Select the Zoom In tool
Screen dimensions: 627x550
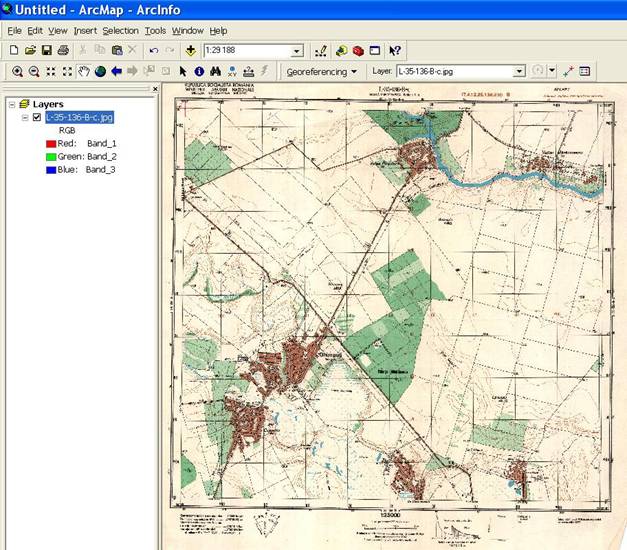click(17, 72)
